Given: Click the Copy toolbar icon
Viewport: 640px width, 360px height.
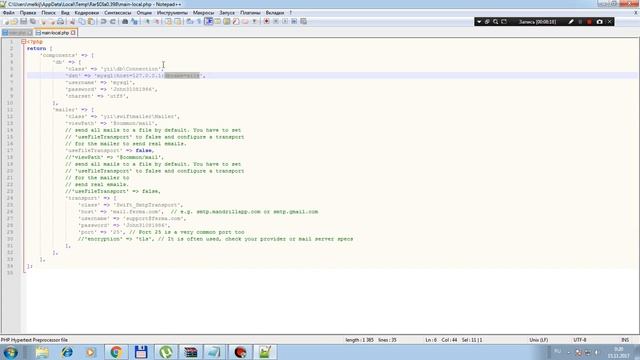Looking at the screenshot, I should coord(82,21).
